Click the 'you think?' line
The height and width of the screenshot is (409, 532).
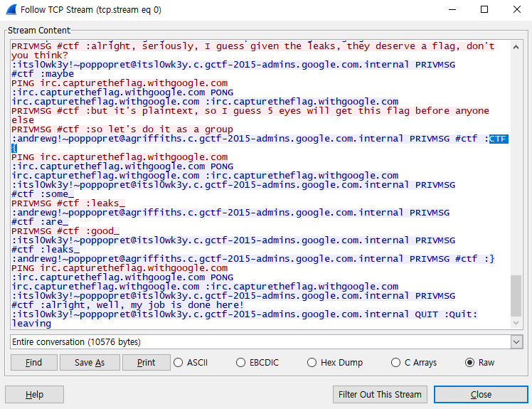pos(40,55)
